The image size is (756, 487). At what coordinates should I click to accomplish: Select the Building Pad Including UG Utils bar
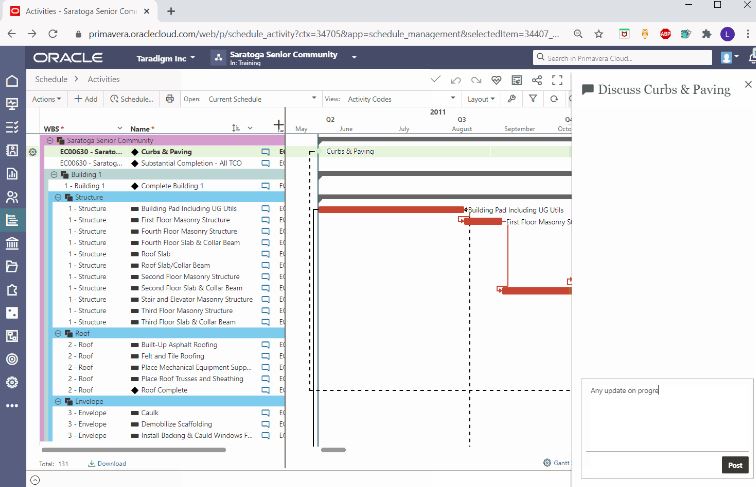point(391,209)
